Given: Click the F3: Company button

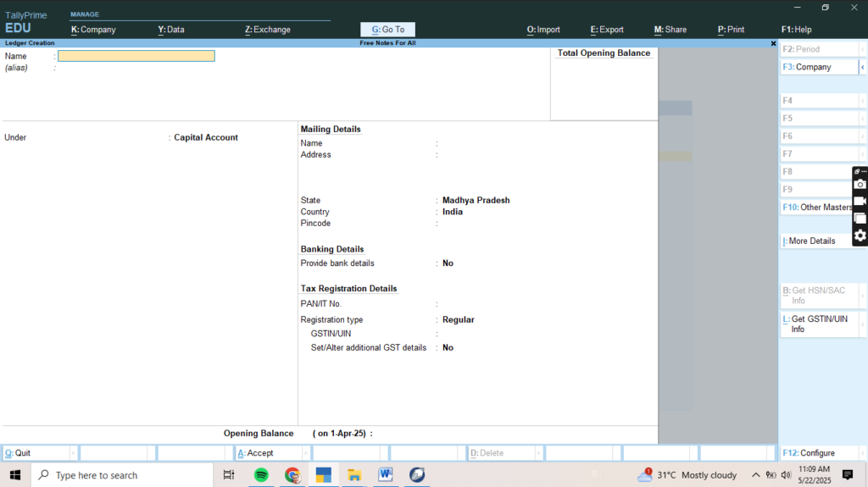Looking at the screenshot, I should click(x=819, y=67).
